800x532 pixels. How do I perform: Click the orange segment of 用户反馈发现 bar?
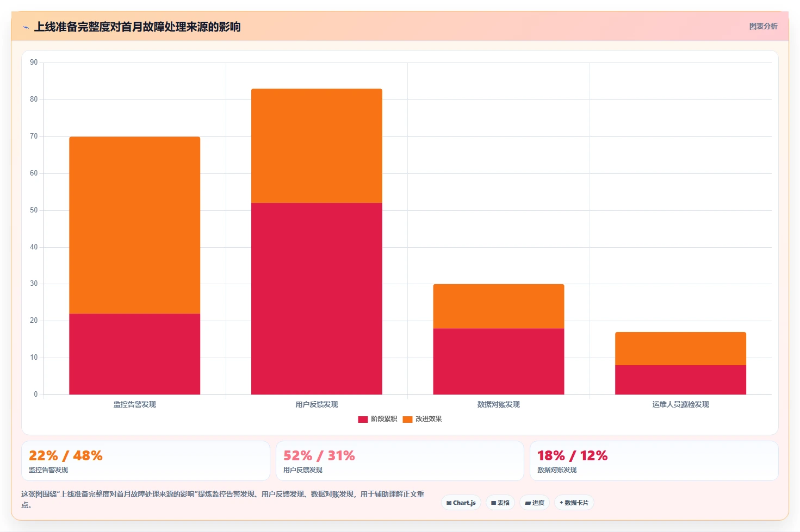[317, 146]
